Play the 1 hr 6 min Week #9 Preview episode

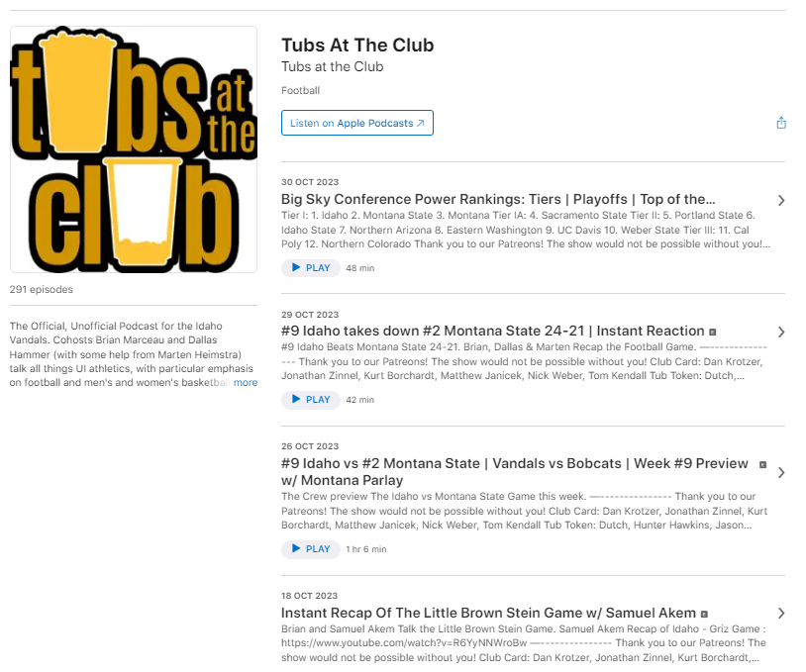311,548
